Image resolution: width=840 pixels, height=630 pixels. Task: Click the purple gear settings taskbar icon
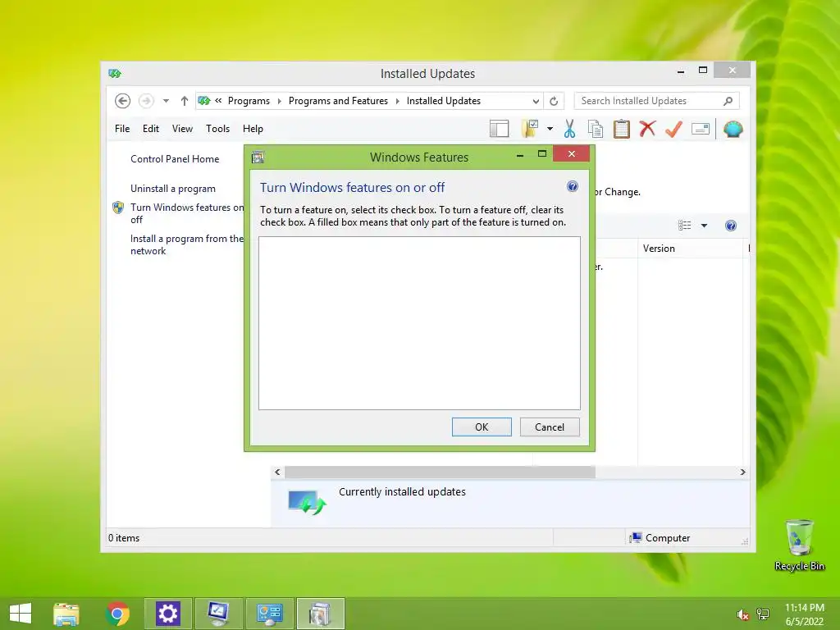(x=167, y=614)
